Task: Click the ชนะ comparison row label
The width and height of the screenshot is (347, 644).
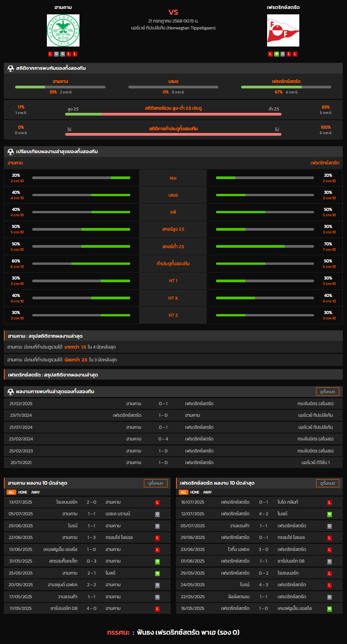Action: [x=173, y=178]
